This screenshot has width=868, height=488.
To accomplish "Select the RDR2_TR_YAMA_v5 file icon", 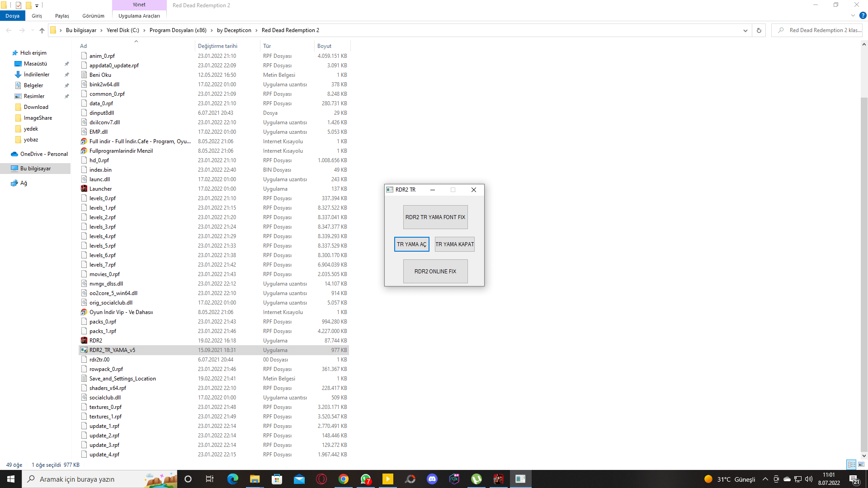I will tap(84, 350).
